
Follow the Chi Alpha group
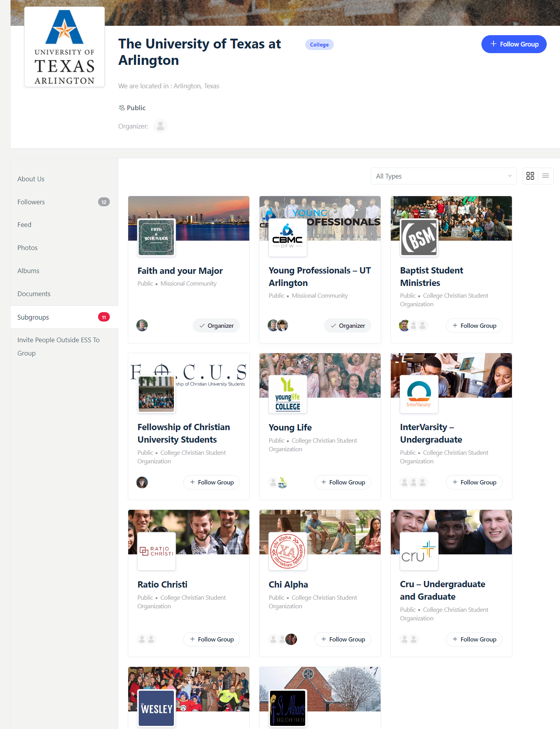[343, 640]
